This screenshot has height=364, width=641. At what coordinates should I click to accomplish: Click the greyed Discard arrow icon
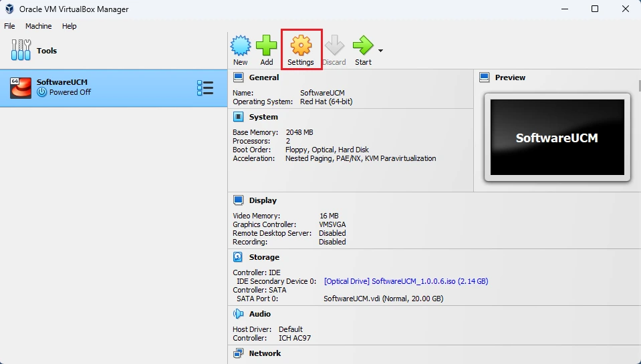click(334, 45)
